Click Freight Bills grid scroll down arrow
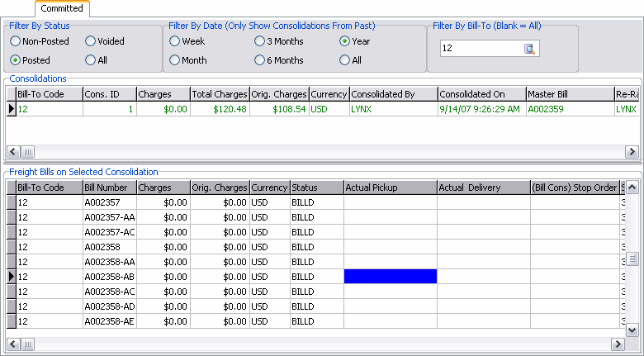The height and width of the screenshot is (356, 644). (x=632, y=330)
